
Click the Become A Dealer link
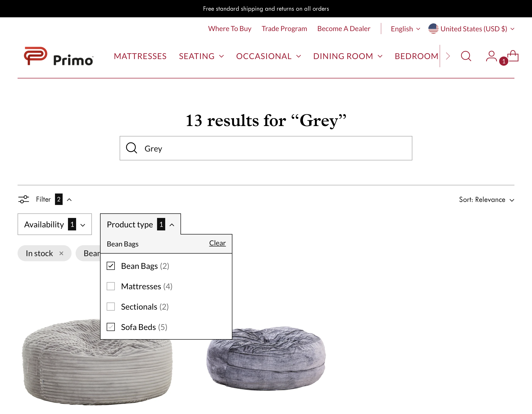[x=344, y=29]
